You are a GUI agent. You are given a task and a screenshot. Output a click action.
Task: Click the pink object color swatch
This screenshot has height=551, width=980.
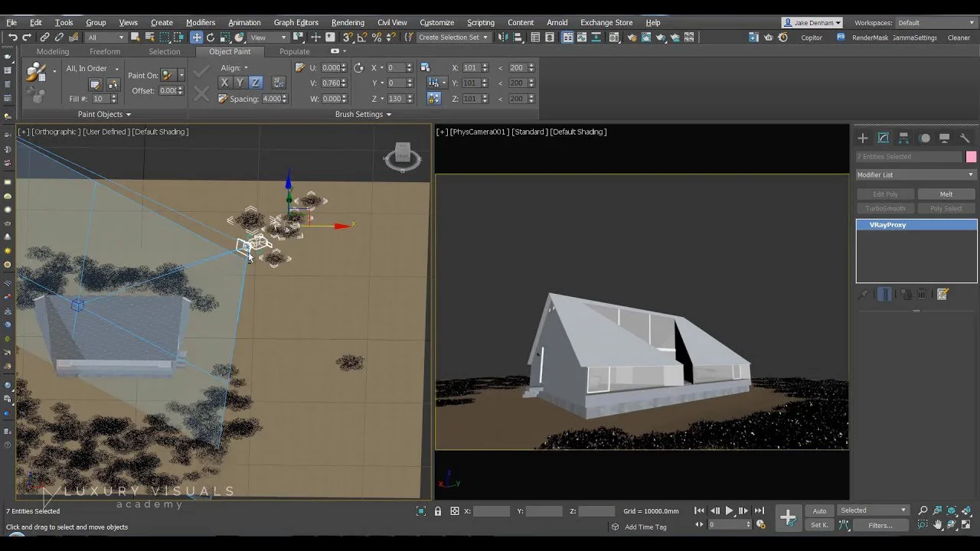[971, 157]
